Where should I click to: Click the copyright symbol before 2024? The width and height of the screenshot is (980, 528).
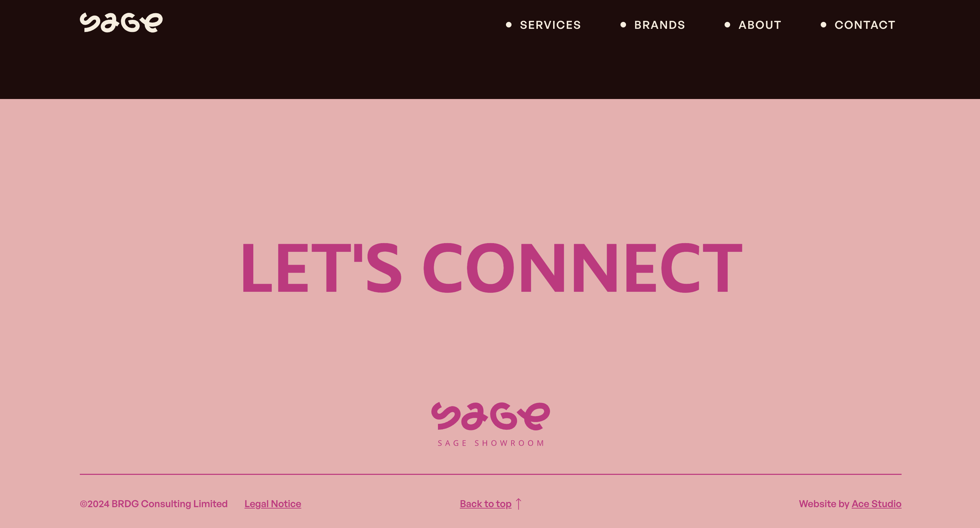83,504
